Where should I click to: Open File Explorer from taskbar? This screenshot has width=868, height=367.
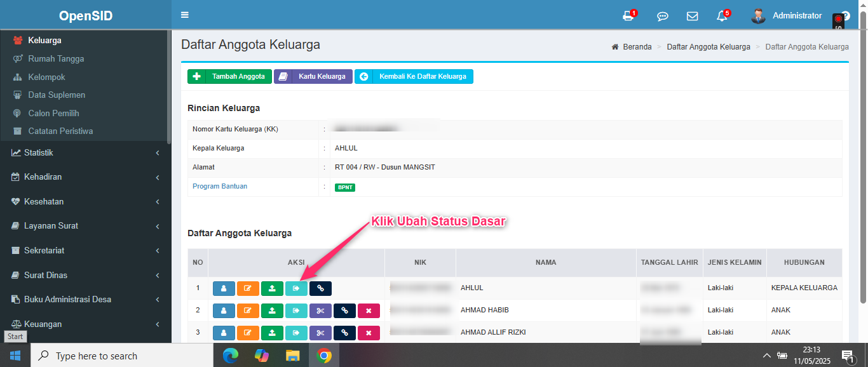coord(292,356)
